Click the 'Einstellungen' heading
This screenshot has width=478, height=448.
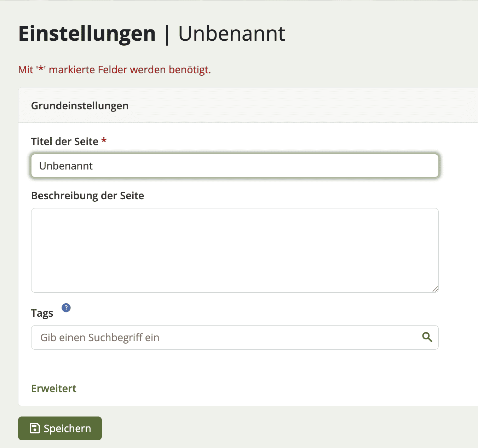[x=87, y=34]
